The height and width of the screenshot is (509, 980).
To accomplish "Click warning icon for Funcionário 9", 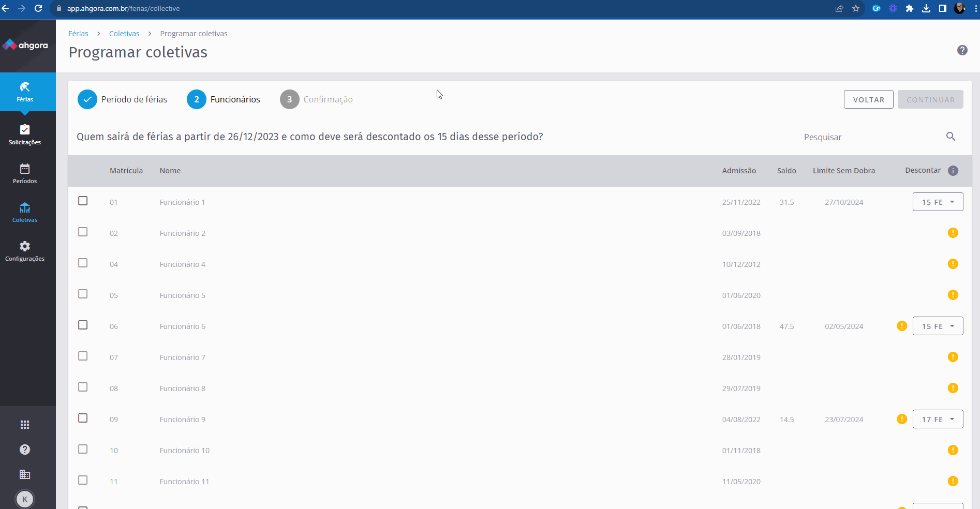I will point(902,419).
